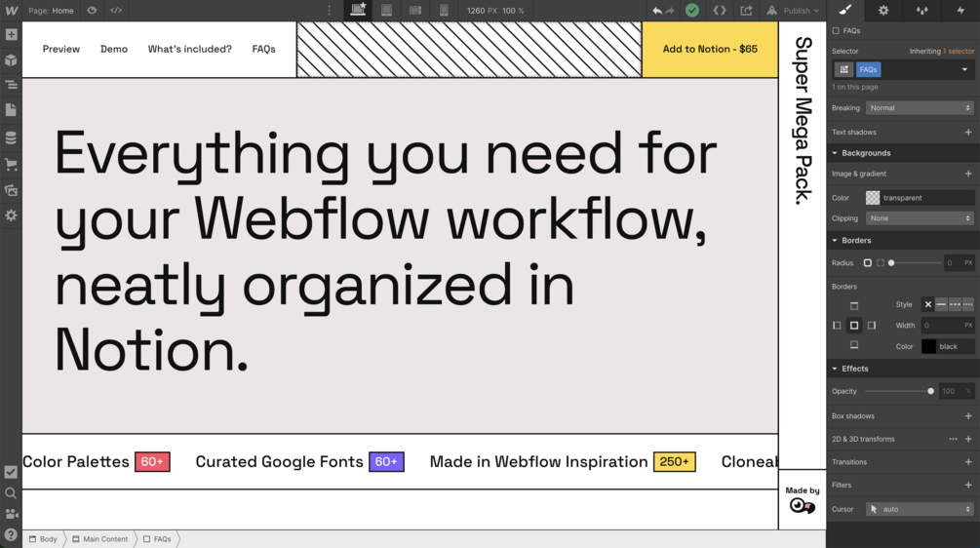Switch to the Interactions lightning tab
This screenshot has width=980, height=548.
click(960, 10)
